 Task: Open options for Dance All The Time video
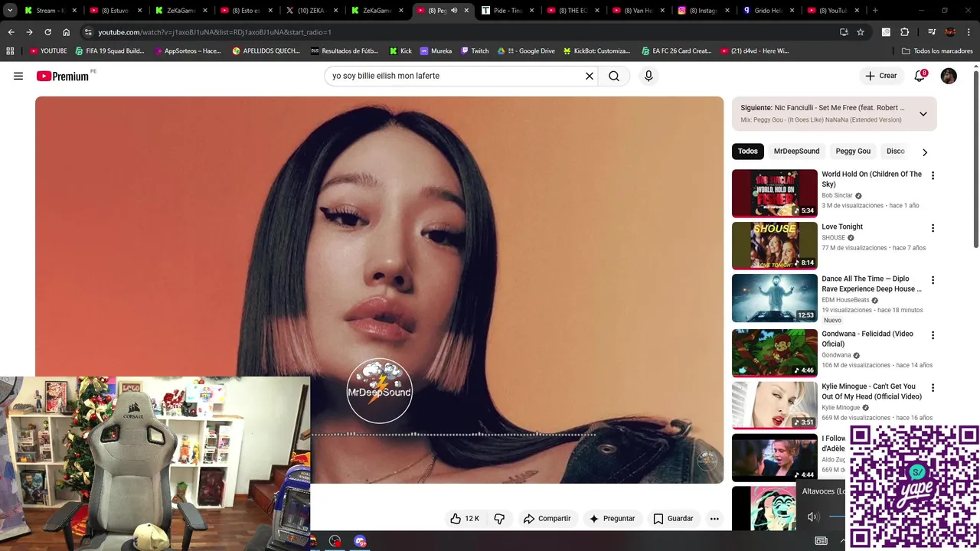[x=933, y=280]
